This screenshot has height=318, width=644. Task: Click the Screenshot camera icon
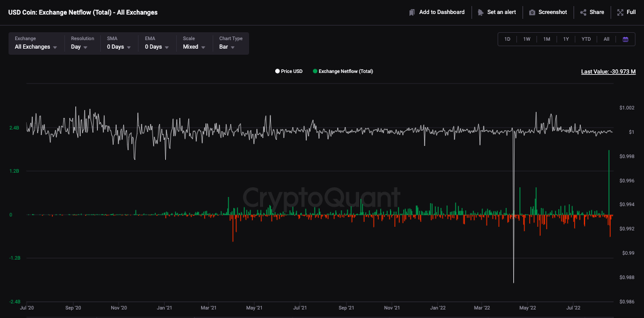(532, 12)
